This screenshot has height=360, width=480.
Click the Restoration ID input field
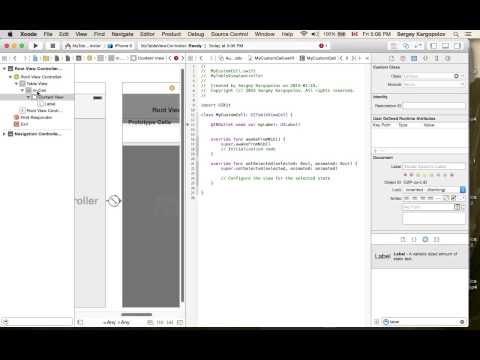tap(434, 106)
